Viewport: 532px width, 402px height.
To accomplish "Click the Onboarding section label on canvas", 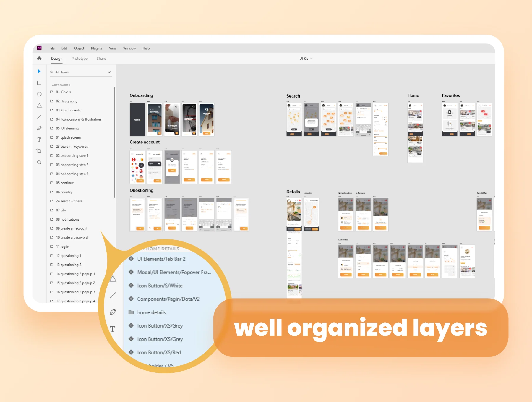I will 141,95.
